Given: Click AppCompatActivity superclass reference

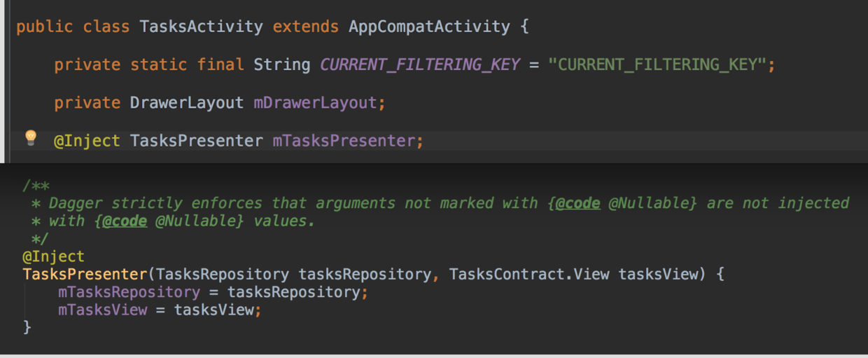Looking at the screenshot, I should tap(429, 27).
